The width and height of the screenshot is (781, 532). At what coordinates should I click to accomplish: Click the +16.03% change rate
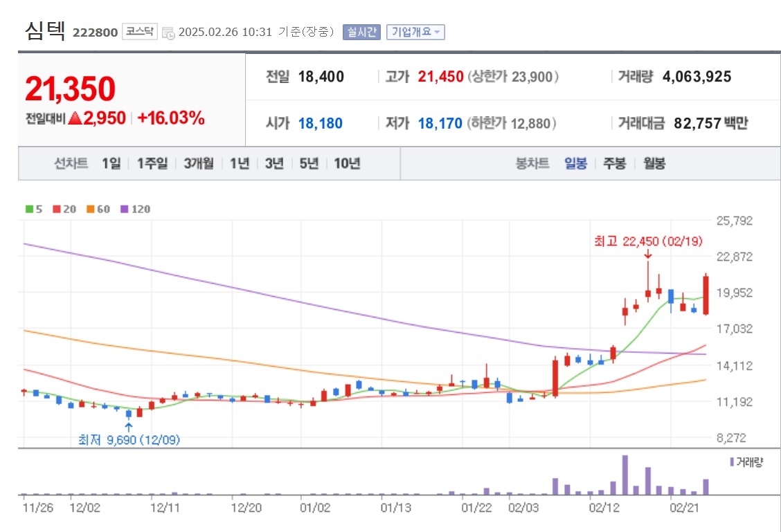[171, 118]
